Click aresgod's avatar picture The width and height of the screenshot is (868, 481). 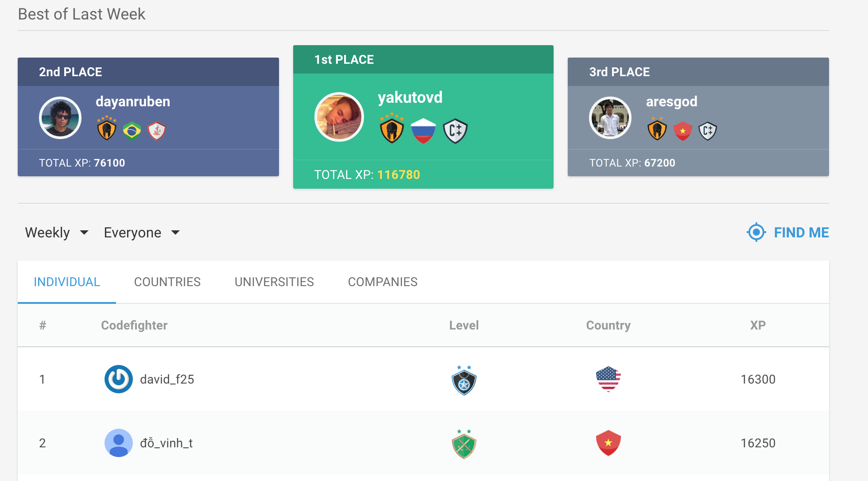coord(610,118)
